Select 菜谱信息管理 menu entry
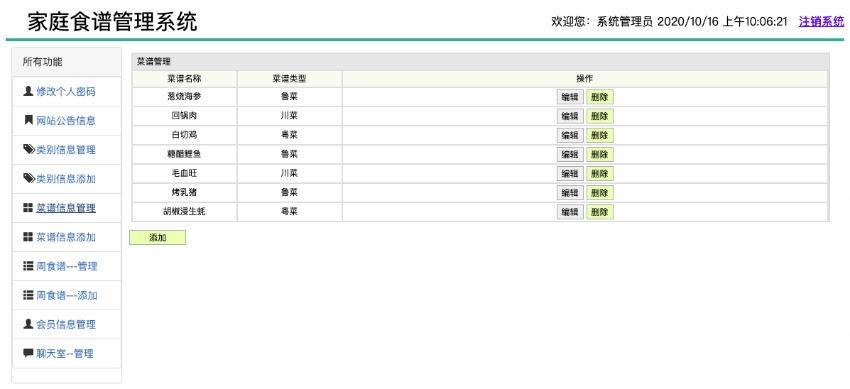Screen dimensions: 850x389 (66, 209)
